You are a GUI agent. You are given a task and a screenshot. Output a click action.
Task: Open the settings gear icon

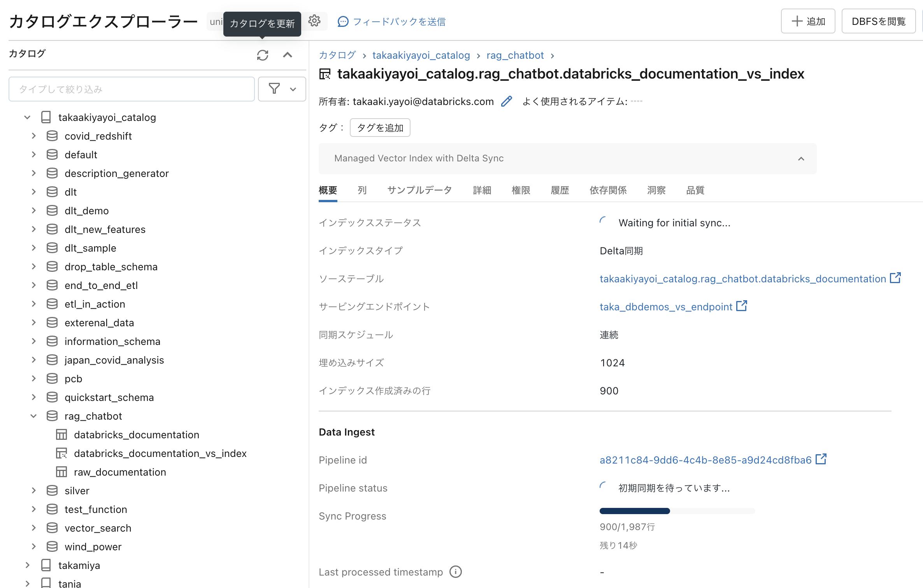[314, 21]
